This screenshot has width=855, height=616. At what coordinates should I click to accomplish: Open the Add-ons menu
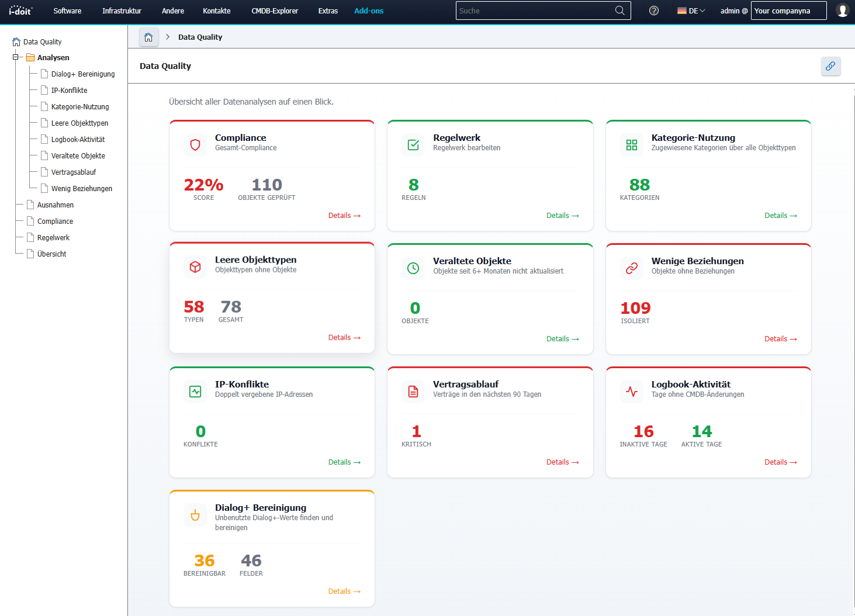[369, 11]
